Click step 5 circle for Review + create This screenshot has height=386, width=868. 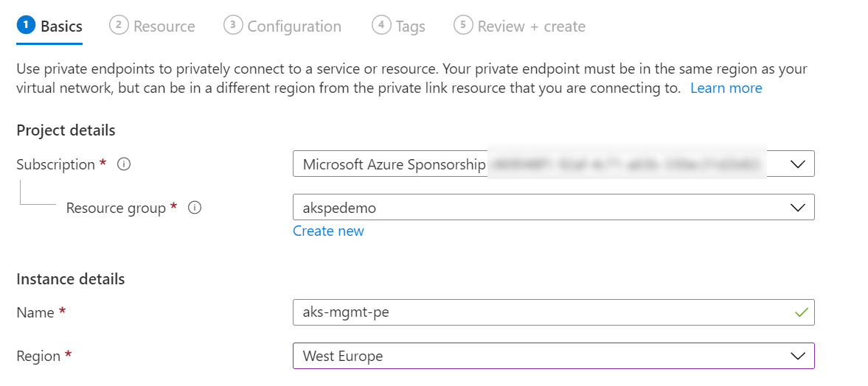(x=463, y=26)
